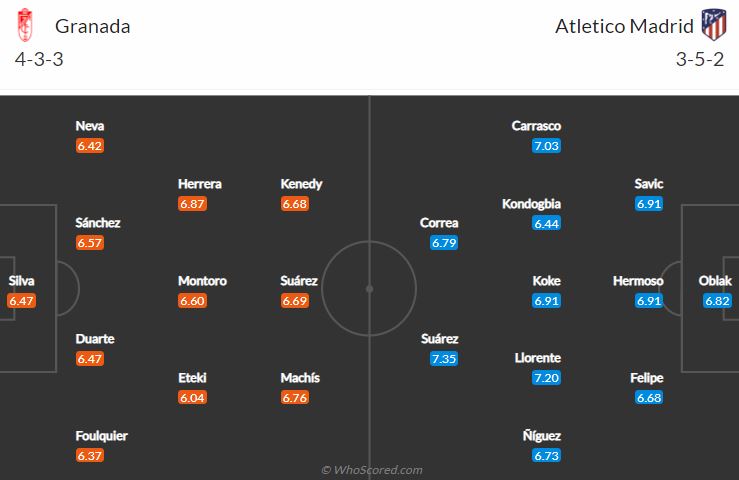Click Machís's 6.76 rating badge
Viewport: 739px width, 480px height.
[x=295, y=397]
